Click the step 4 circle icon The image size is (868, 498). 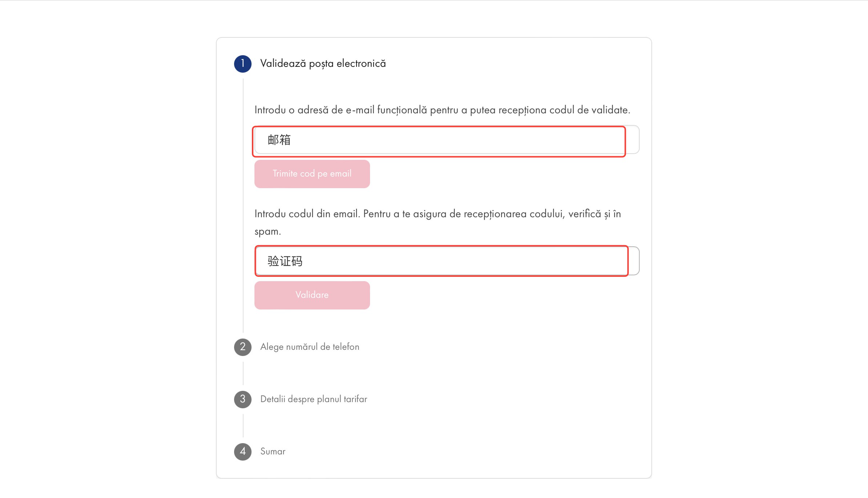click(x=242, y=452)
